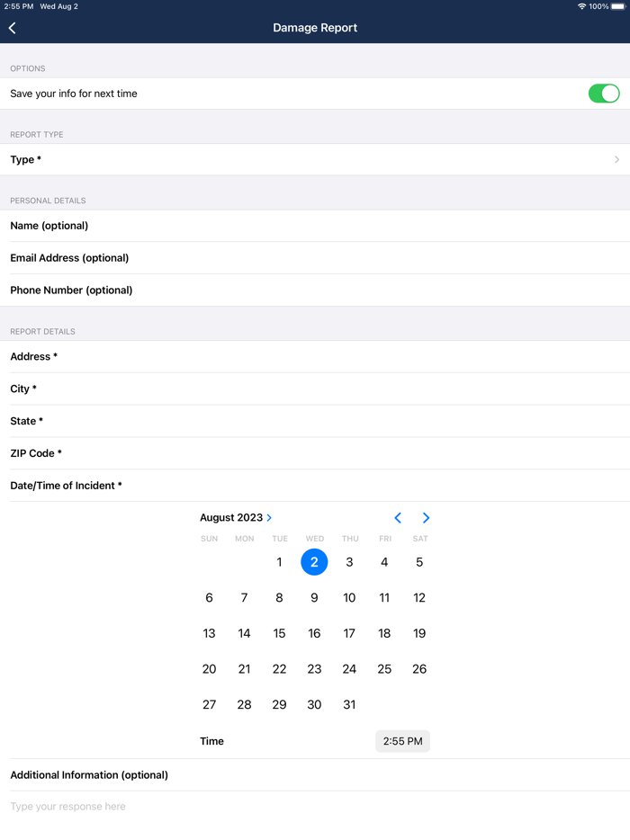Select August 28 in calendar
The image size is (630, 840).
(244, 704)
